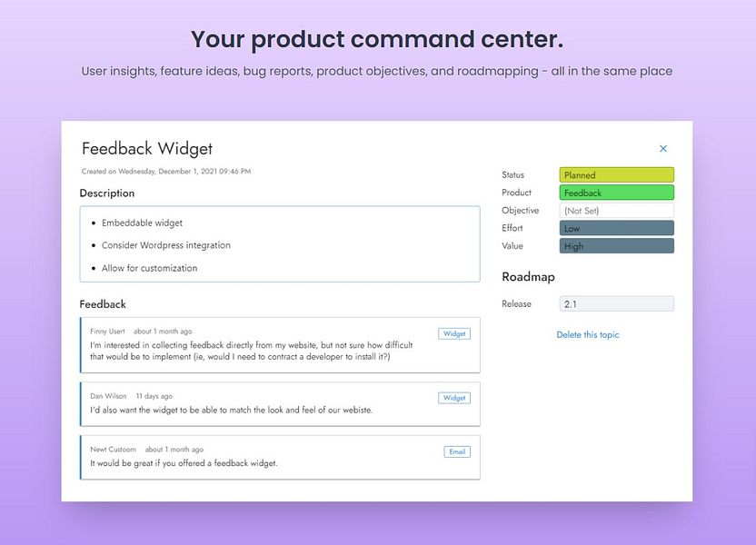Click Email tag on Newt Custoom's feedback
Viewport: 756px width, 545px height.
[457, 451]
